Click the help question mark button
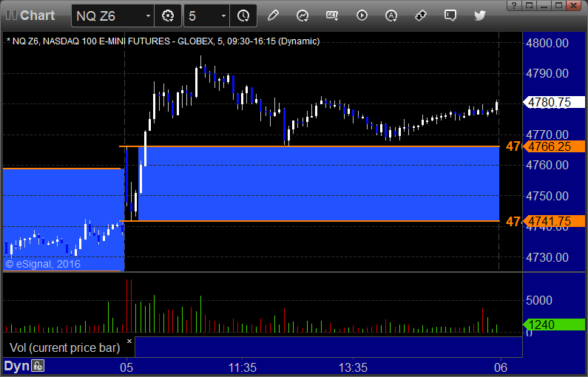Screen dimensions: 588x377 514,5
